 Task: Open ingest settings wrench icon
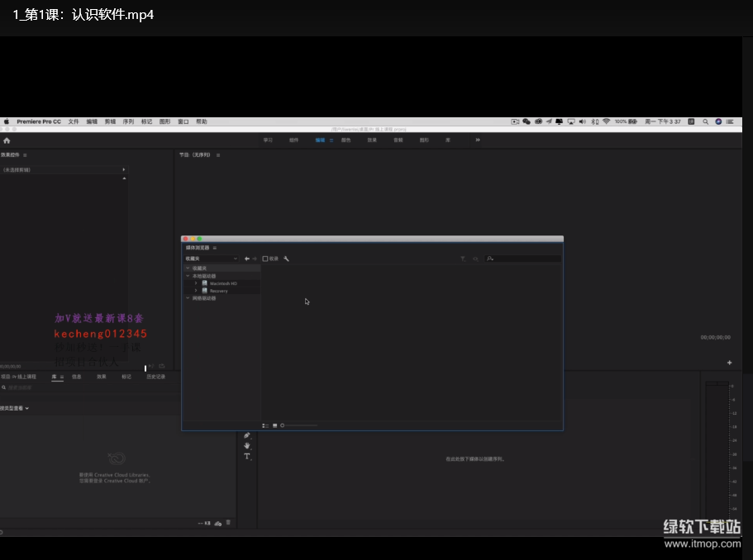[x=286, y=259]
